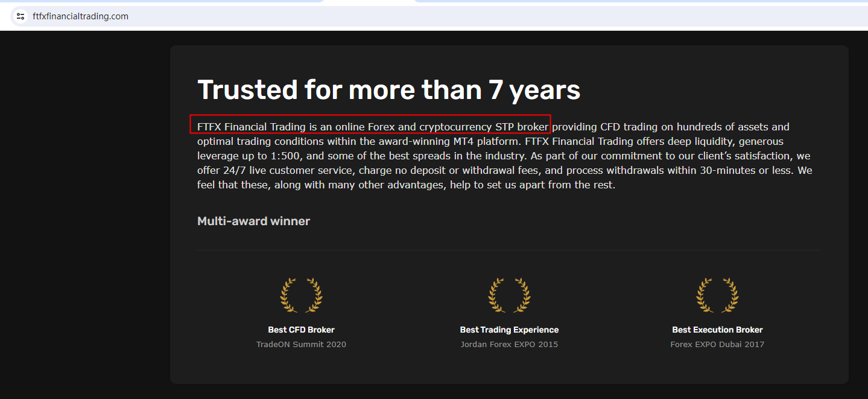Click the paragraph line starting "FTFX Financial Trading is"
The height and width of the screenshot is (399, 868).
tap(493, 127)
